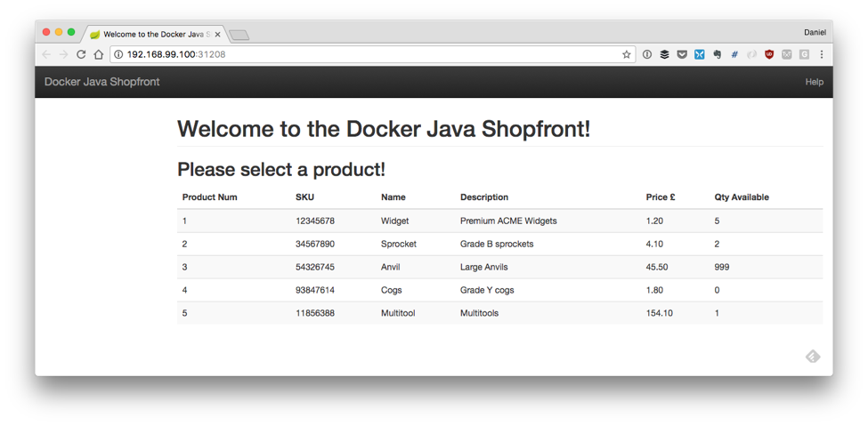Screen dimensions: 868x426
Task: Click the Anvil product name cell
Action: point(391,267)
